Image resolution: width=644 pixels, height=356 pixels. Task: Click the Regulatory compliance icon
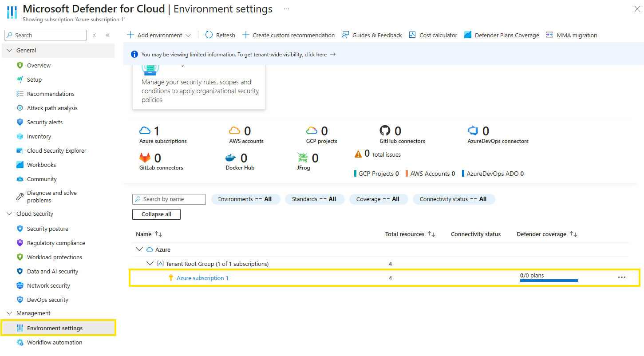click(x=20, y=243)
